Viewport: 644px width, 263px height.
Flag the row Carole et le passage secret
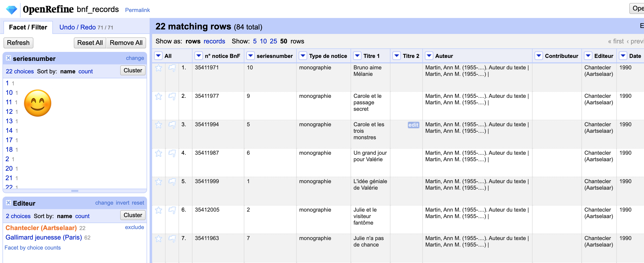click(172, 97)
